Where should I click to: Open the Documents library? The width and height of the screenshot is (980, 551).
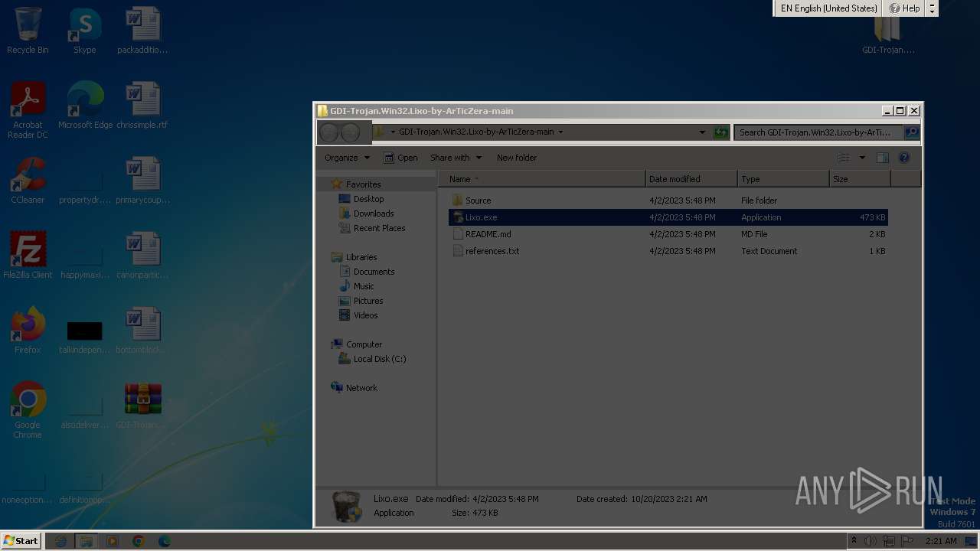coord(374,272)
